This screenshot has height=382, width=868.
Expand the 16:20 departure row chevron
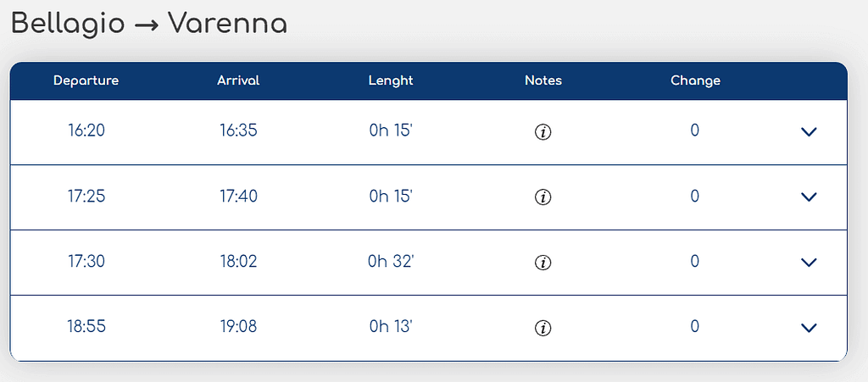pos(809,132)
